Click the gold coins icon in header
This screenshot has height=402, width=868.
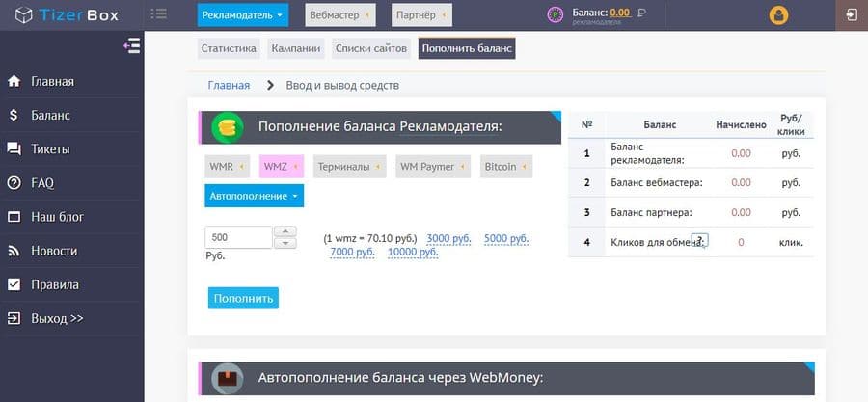[x=227, y=127]
